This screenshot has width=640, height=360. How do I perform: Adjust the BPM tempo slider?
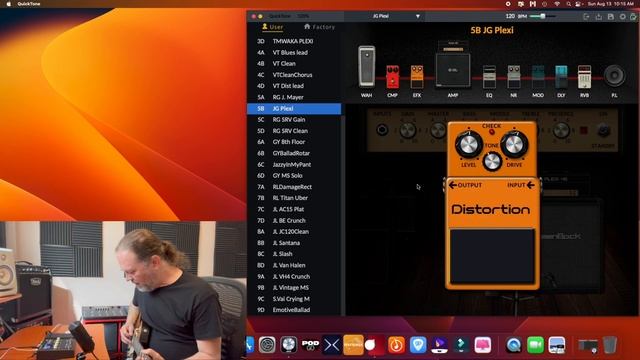coord(542,16)
